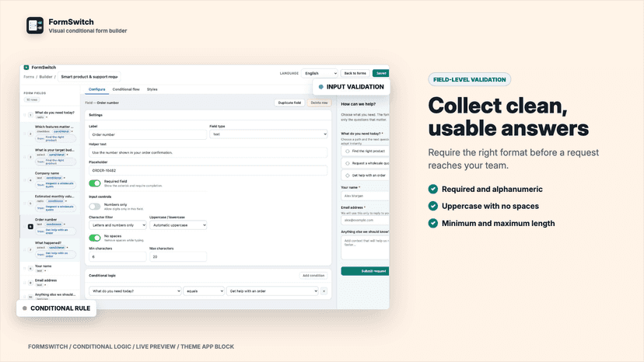The height and width of the screenshot is (362, 644).
Task: Click the Back to forms button
Action: tap(355, 73)
